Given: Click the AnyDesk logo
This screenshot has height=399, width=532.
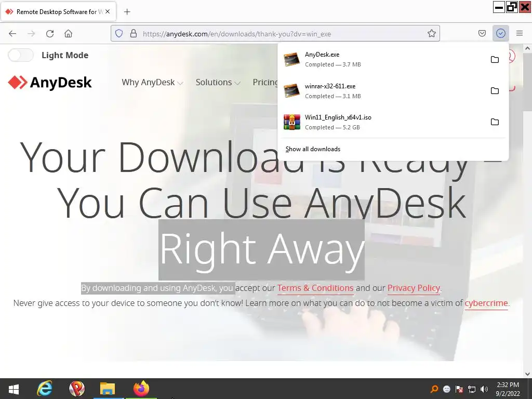Looking at the screenshot, I should [x=50, y=83].
